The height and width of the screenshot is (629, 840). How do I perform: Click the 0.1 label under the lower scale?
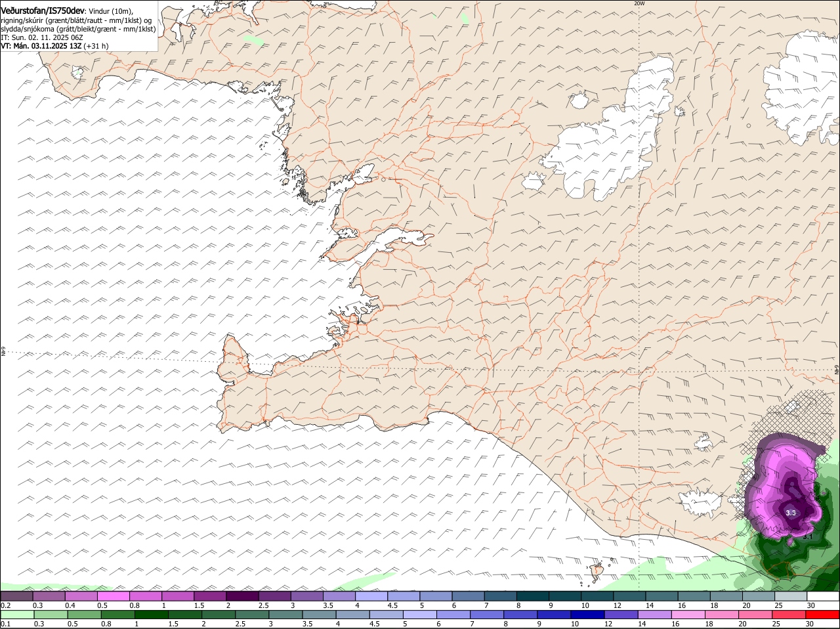5,624
